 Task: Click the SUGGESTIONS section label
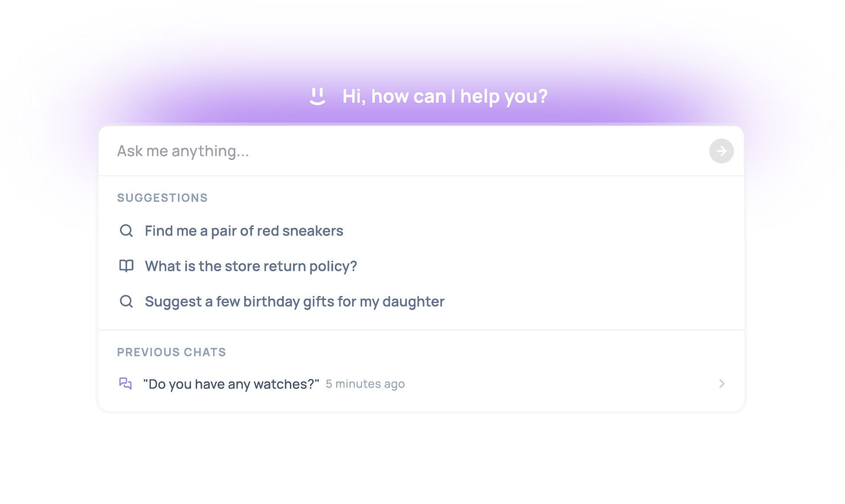coord(162,198)
